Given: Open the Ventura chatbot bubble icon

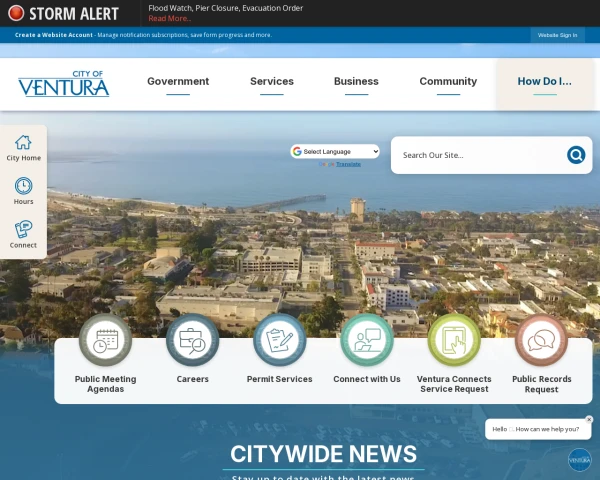Looking at the screenshot, I should coord(579,460).
